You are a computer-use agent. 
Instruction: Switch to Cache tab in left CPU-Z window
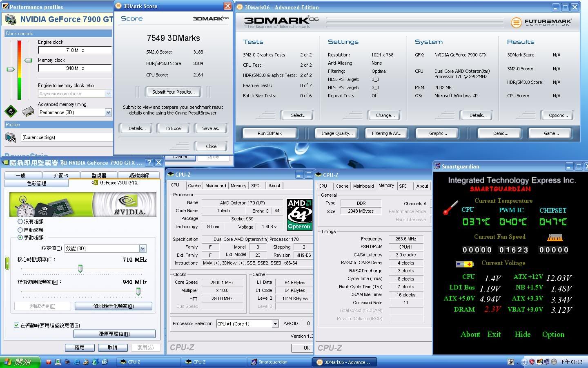194,186
